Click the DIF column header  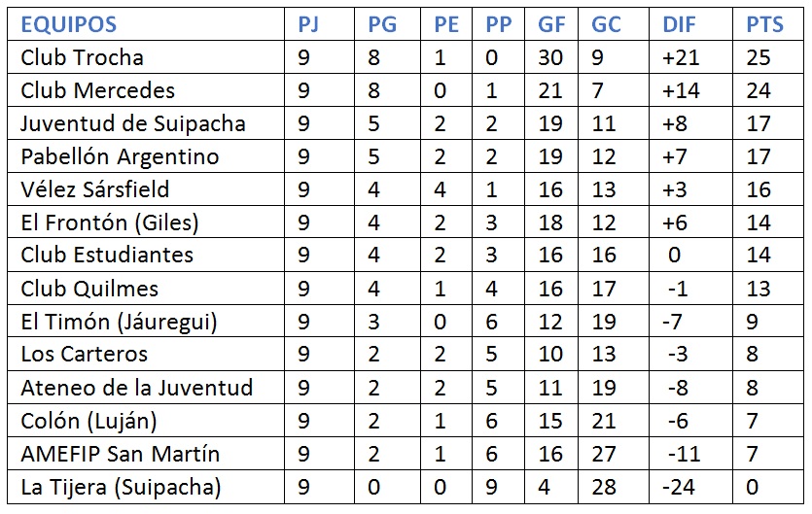point(679,24)
